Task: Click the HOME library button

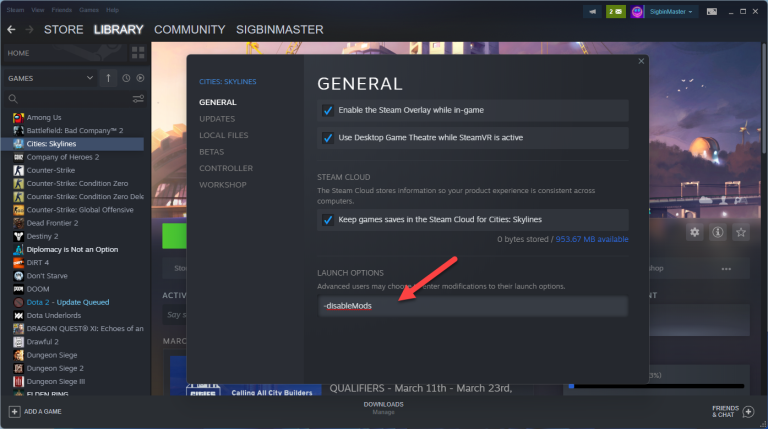Action: (x=64, y=53)
